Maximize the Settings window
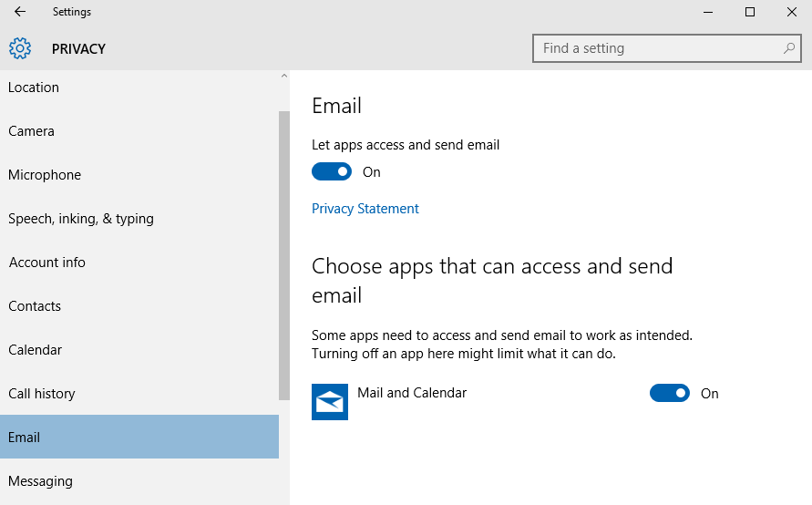812x505 pixels. coord(750,12)
